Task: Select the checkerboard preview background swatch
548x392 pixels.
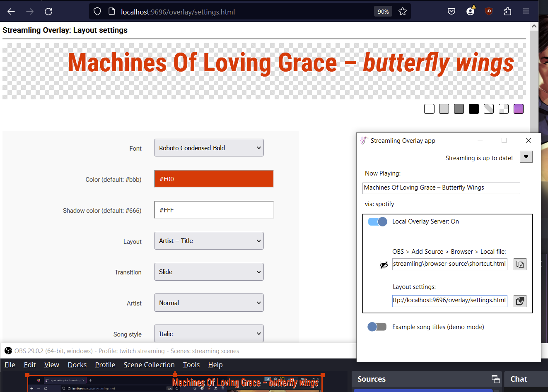Action: [504, 109]
